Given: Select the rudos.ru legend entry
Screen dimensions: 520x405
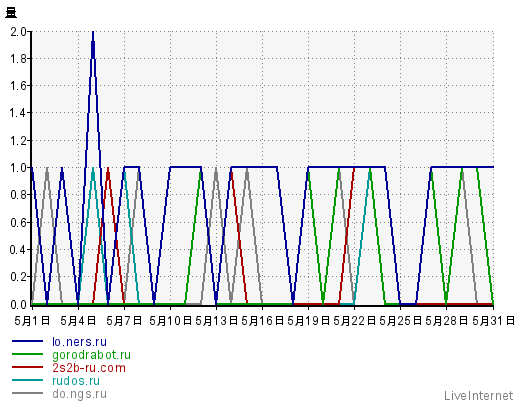Looking at the screenshot, I should tap(76, 381).
